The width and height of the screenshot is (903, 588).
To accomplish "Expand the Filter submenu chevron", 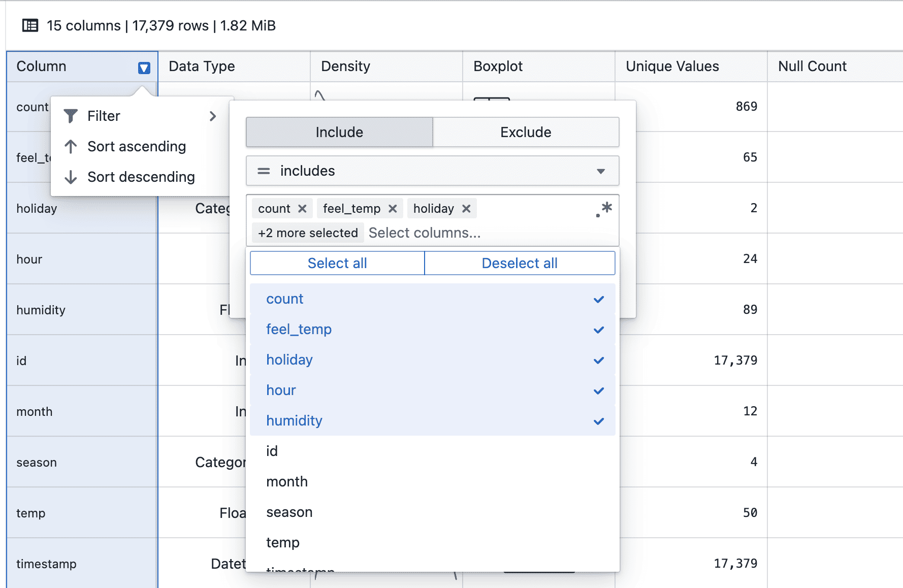I will [x=213, y=116].
